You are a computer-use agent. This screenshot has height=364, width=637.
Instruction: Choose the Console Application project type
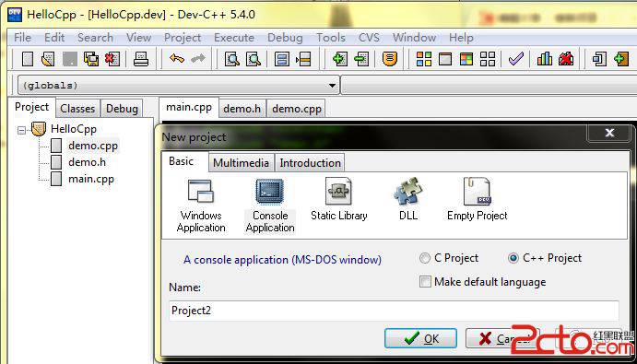270,205
